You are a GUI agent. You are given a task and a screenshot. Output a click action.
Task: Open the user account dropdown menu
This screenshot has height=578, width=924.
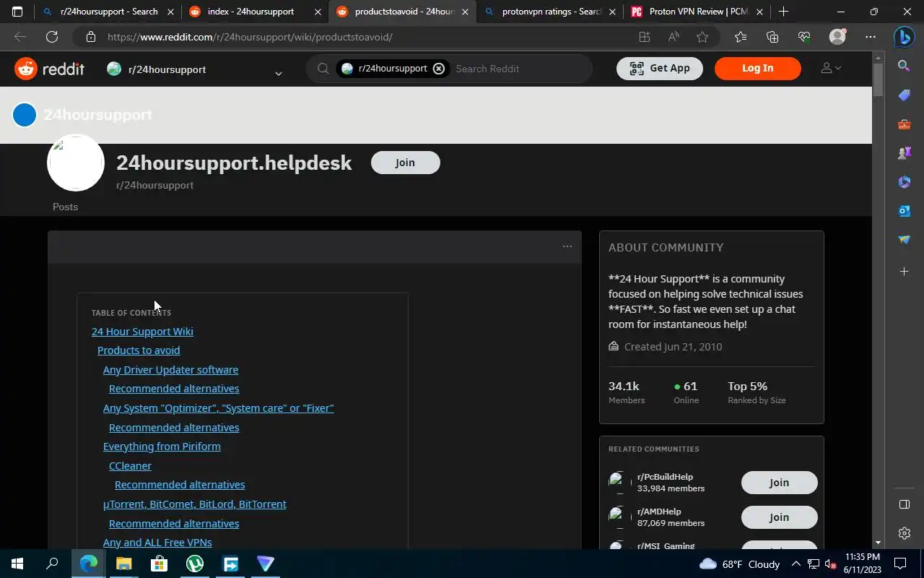point(832,68)
